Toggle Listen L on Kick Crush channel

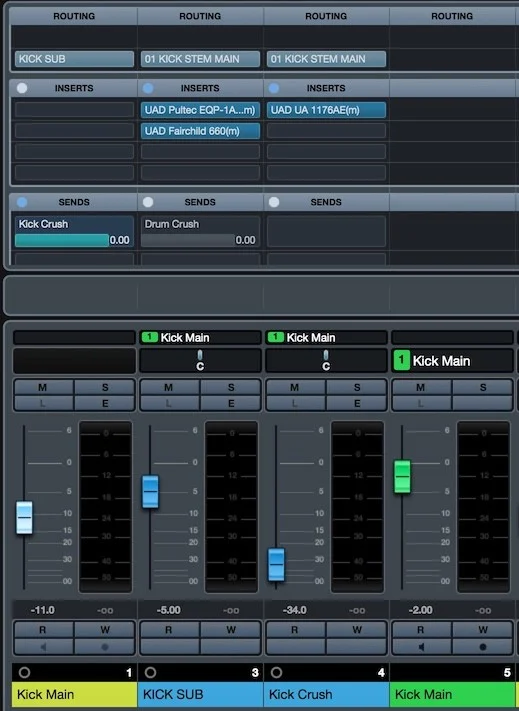pyautogui.click(x=296, y=404)
